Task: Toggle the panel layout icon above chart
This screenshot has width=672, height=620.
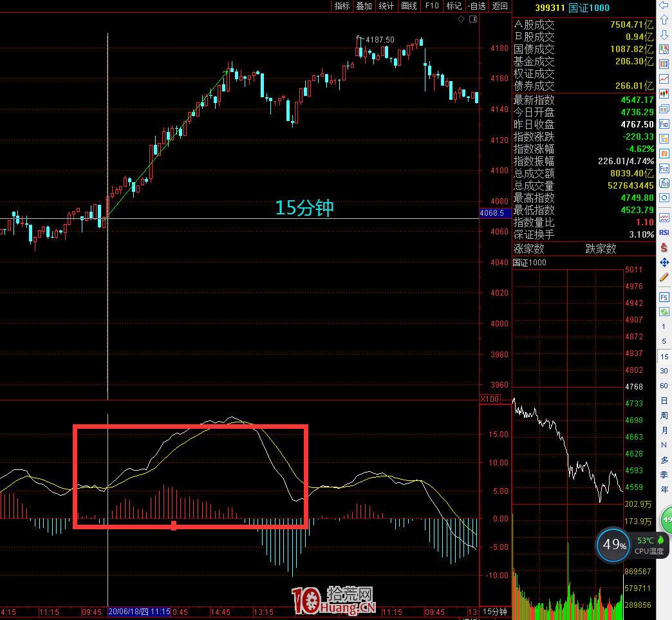Action: [x=473, y=19]
